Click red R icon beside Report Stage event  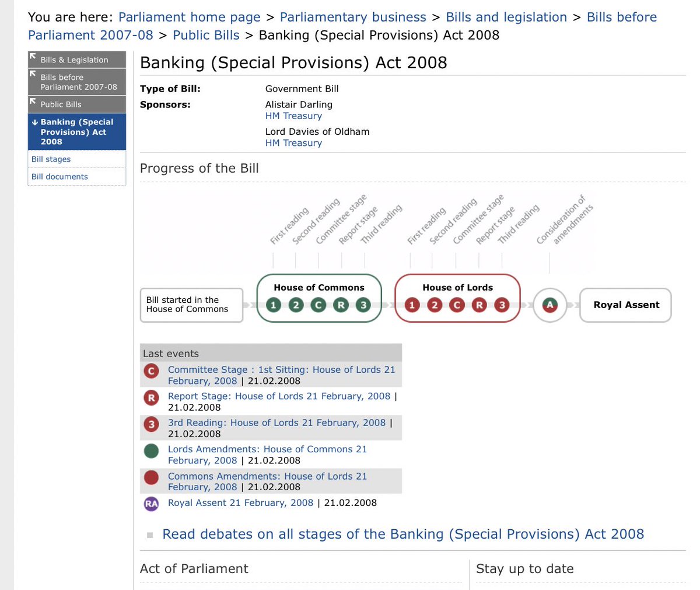click(x=152, y=398)
